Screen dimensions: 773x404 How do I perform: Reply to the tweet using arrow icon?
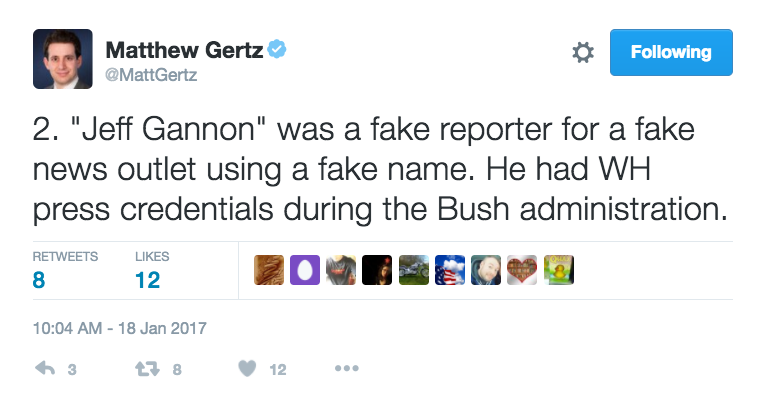tap(45, 369)
